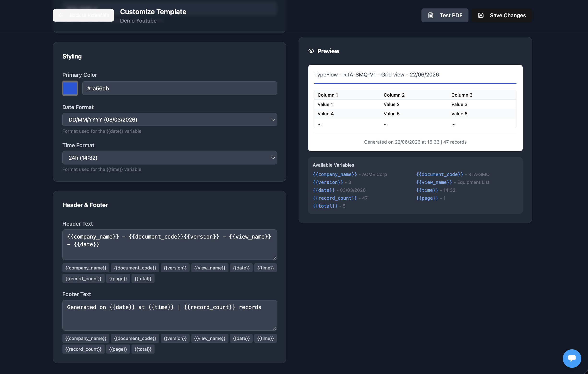Screen dimensions: 588x374
Task: Click the Back to Extension button
Action: pos(83,15)
